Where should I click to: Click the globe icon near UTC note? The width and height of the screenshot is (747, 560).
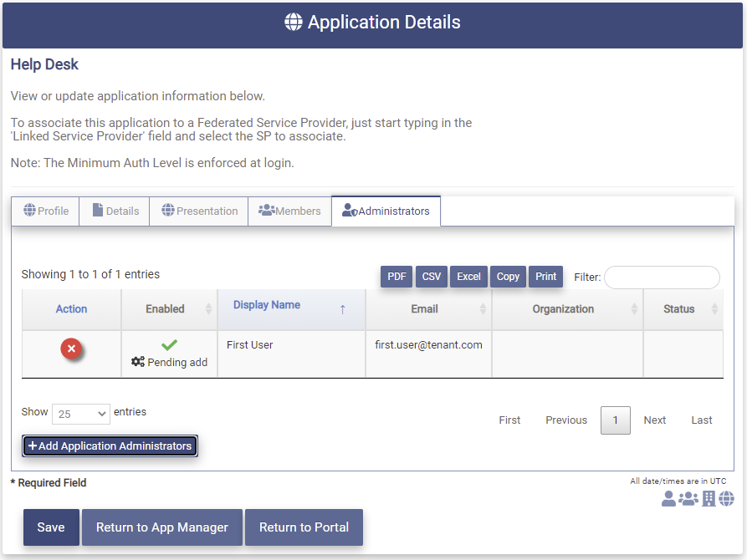click(x=727, y=499)
